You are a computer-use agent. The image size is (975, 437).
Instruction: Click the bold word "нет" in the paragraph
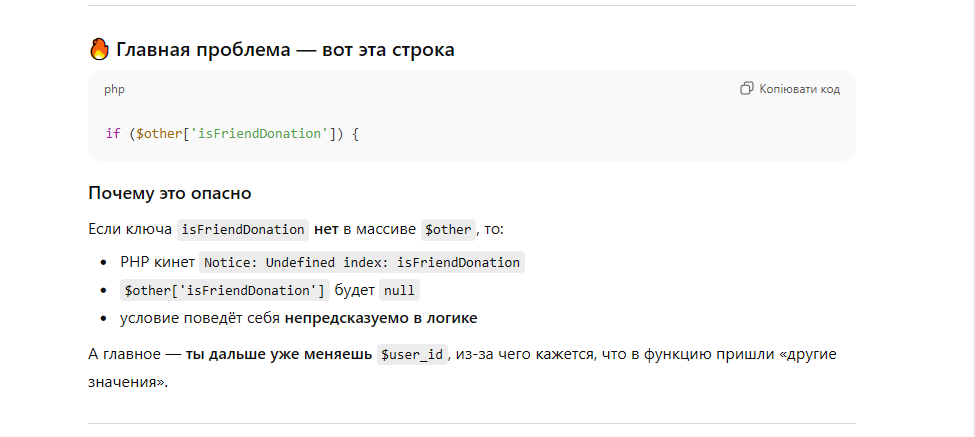coord(326,229)
